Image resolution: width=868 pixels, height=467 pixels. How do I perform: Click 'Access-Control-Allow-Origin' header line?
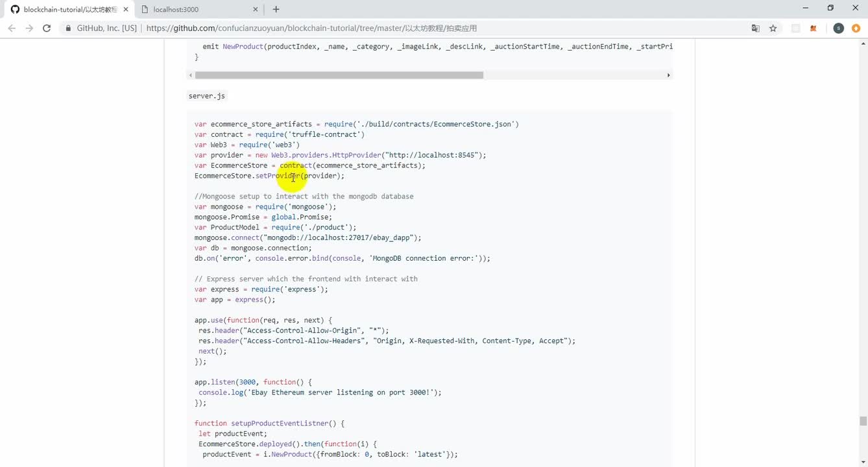pos(294,331)
